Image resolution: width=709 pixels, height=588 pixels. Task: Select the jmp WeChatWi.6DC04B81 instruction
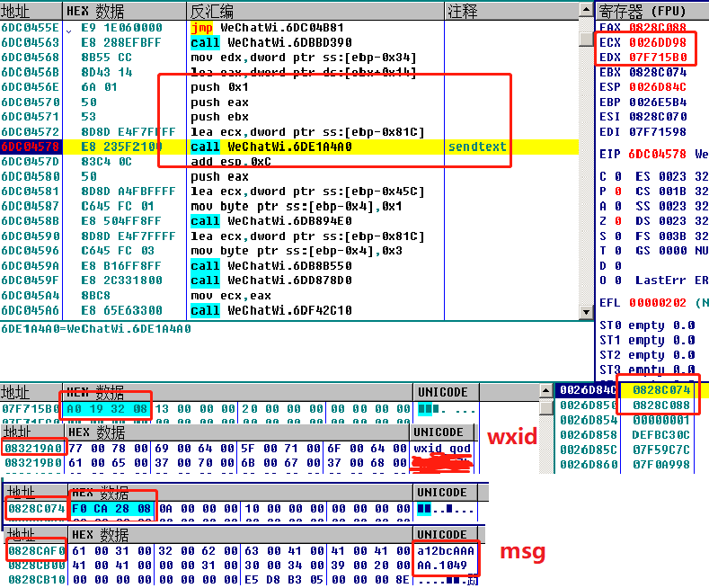[267, 28]
